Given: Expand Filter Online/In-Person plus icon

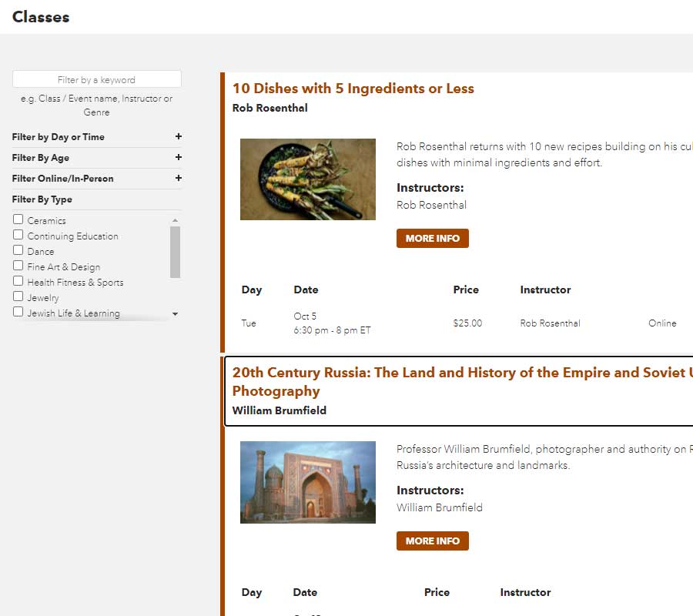Looking at the screenshot, I should tap(179, 178).
